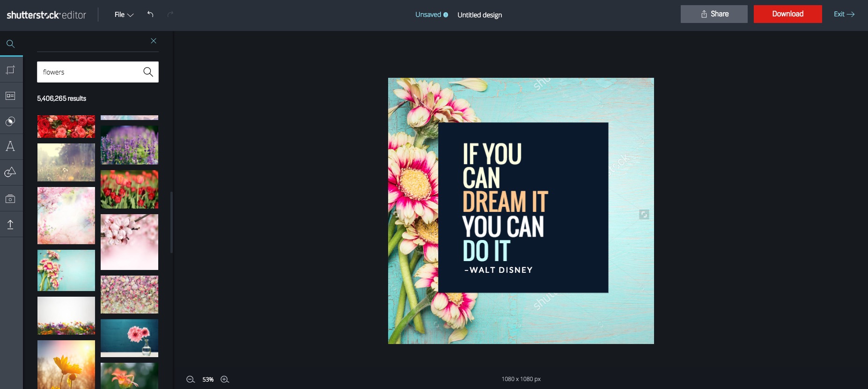
Task: Exit the editor
Action: (844, 14)
